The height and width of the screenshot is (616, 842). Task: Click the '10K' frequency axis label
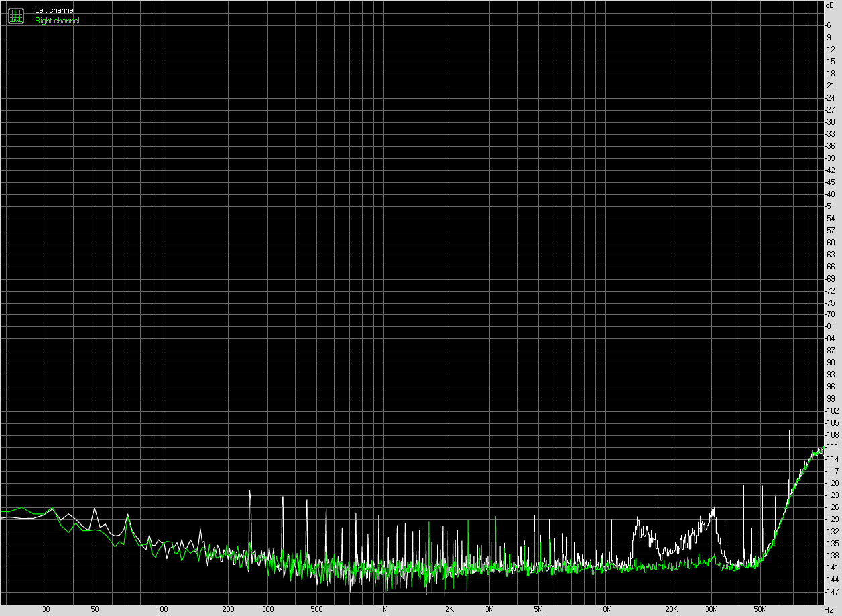tap(605, 610)
